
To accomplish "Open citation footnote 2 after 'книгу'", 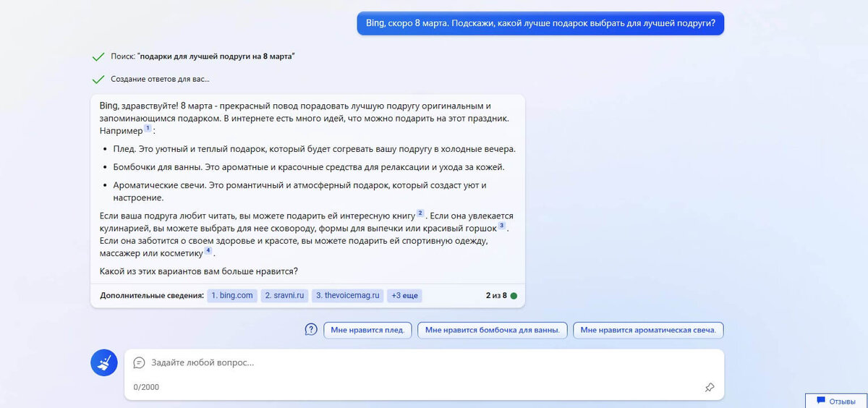I will point(420,213).
